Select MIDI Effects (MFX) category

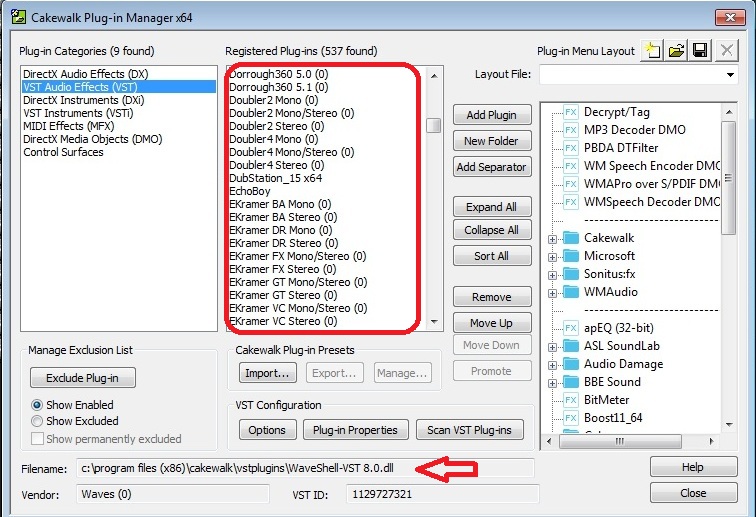(67, 126)
